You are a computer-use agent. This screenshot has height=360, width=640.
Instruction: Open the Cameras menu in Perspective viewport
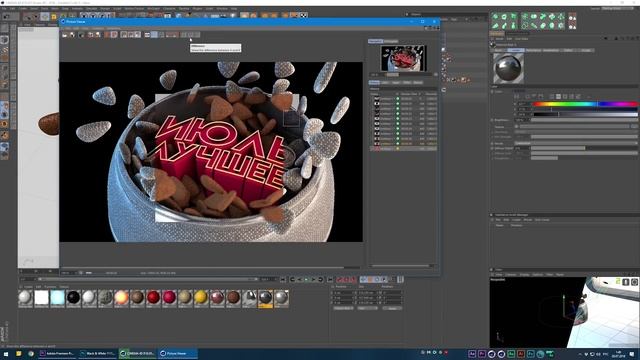click(511, 275)
